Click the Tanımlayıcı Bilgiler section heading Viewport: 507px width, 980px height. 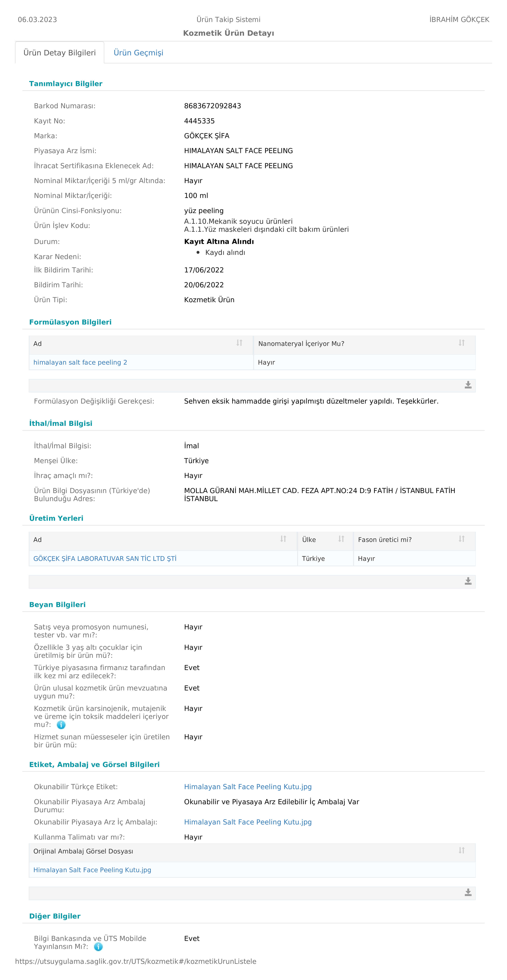point(66,84)
